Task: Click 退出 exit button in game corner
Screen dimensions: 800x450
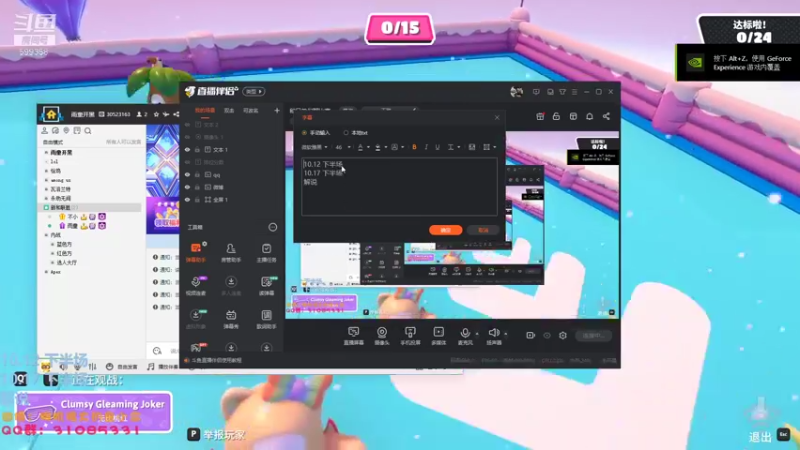Action: pyautogui.click(x=760, y=437)
